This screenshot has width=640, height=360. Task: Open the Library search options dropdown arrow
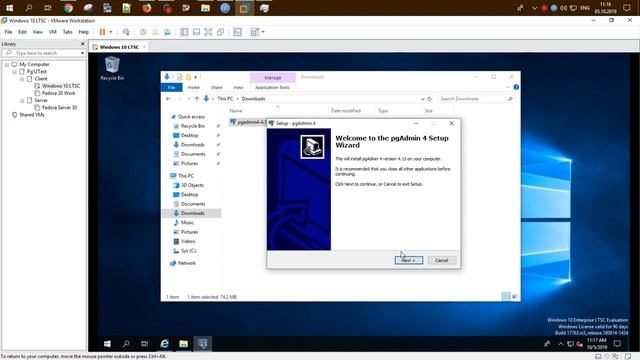[82, 53]
